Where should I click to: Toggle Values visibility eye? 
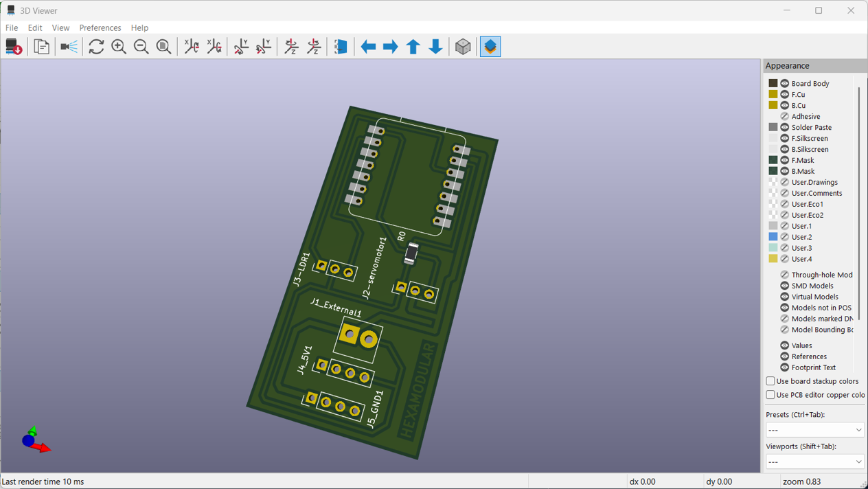[x=785, y=345]
